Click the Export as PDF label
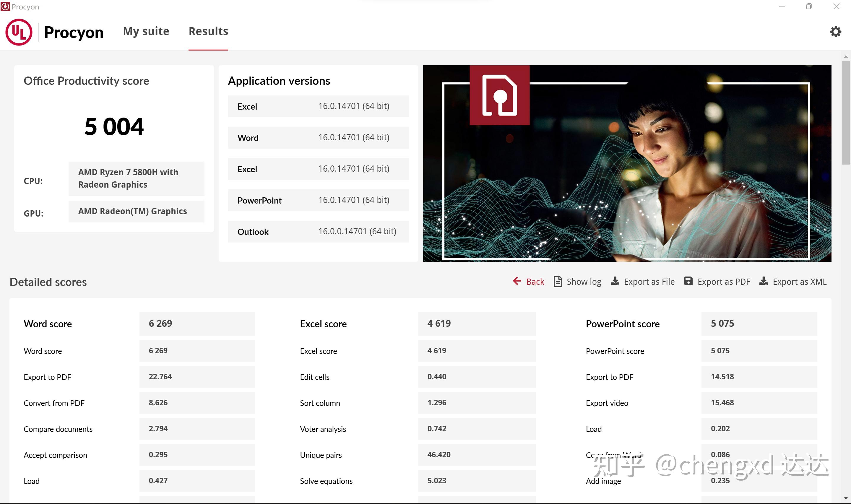 (723, 282)
